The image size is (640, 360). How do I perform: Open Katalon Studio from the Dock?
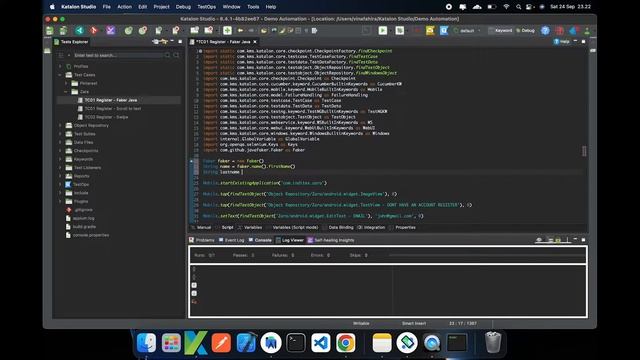pos(196,342)
